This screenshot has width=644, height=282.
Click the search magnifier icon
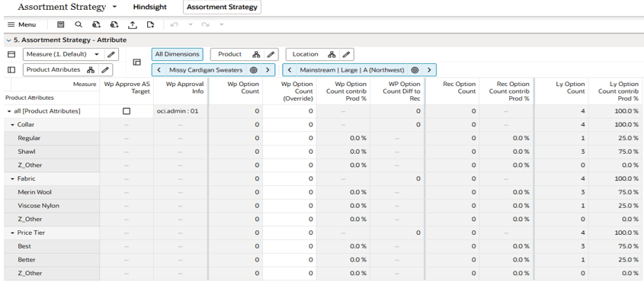click(78, 24)
